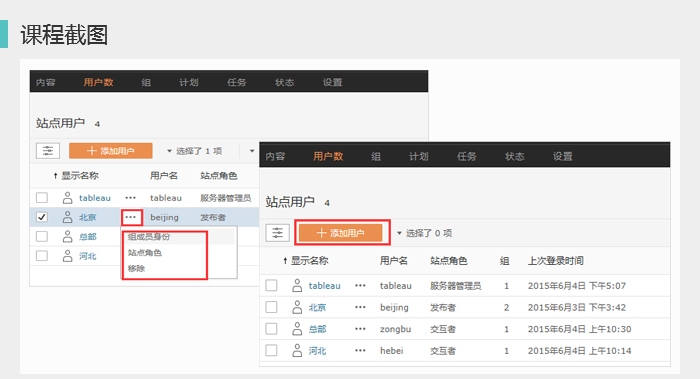Switch to the 计划 tab in the right window

[418, 156]
